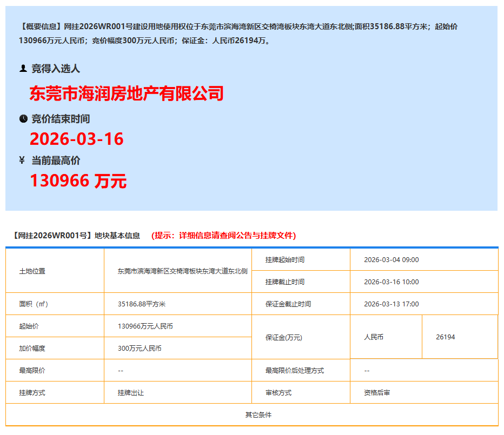Select the land location value 东莞市滨海湾新区
The image size is (504, 435).
pos(182,271)
